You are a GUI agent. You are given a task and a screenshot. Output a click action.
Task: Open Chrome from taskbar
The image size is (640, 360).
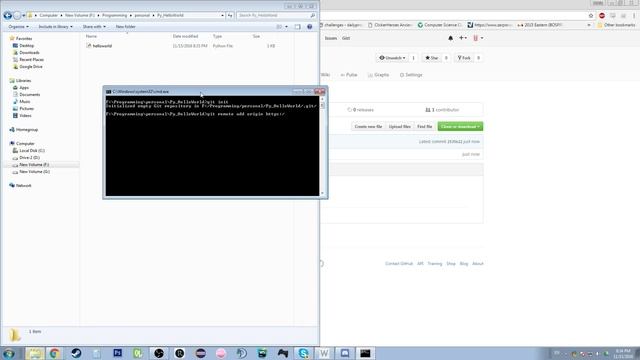click(55, 353)
